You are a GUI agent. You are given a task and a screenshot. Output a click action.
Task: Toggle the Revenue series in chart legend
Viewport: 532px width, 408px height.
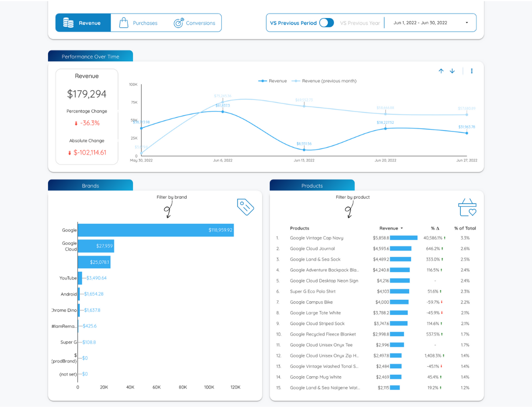(x=273, y=81)
